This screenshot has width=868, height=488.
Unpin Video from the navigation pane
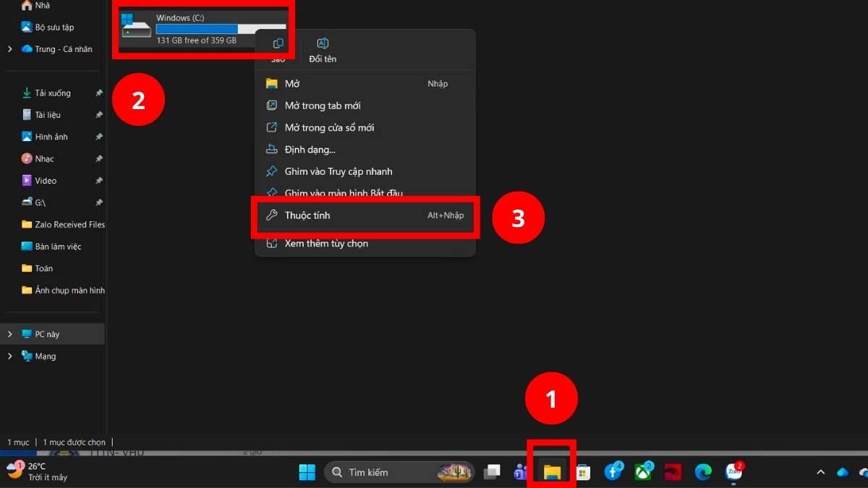[x=98, y=180]
